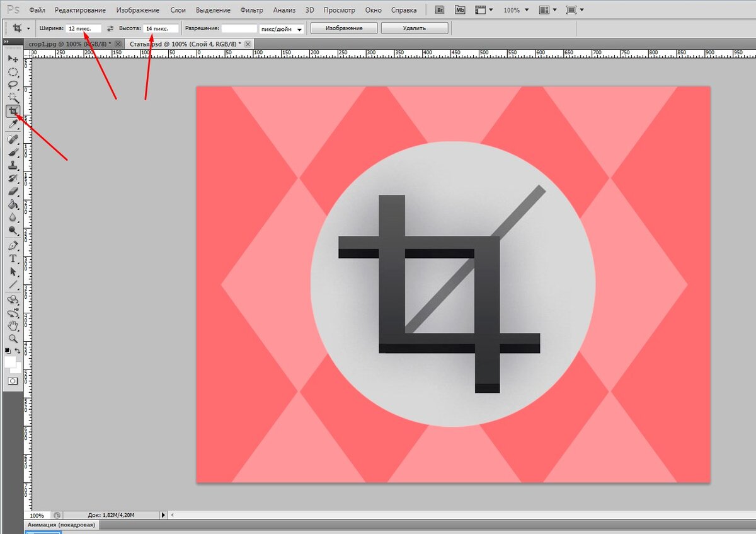The height and width of the screenshot is (534, 756).
Task: Open the Окно menu
Action: 374,11
